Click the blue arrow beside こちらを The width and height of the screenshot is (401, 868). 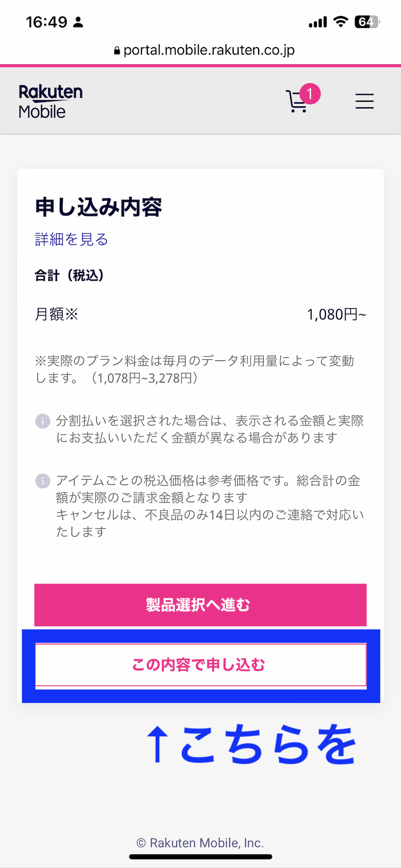[x=158, y=745]
